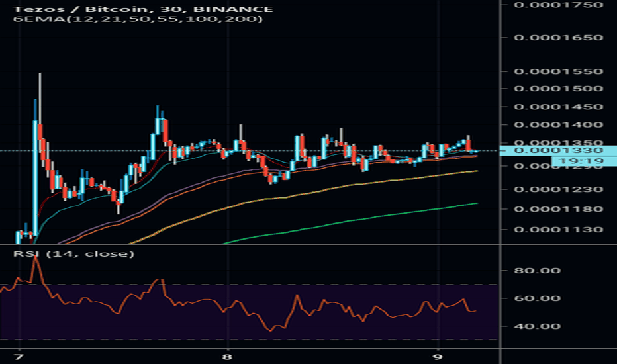
Task: Click the 0.0001750 price axis label
Action: tap(558, 5)
